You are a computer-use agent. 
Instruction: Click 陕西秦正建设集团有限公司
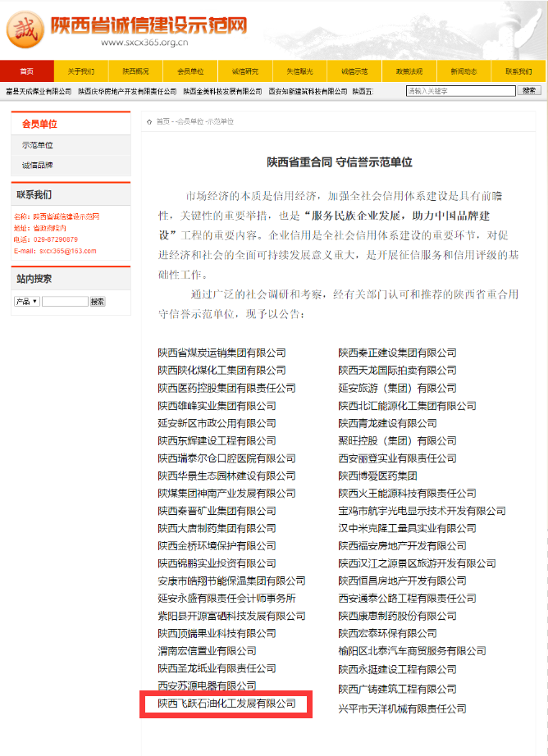[398, 353]
